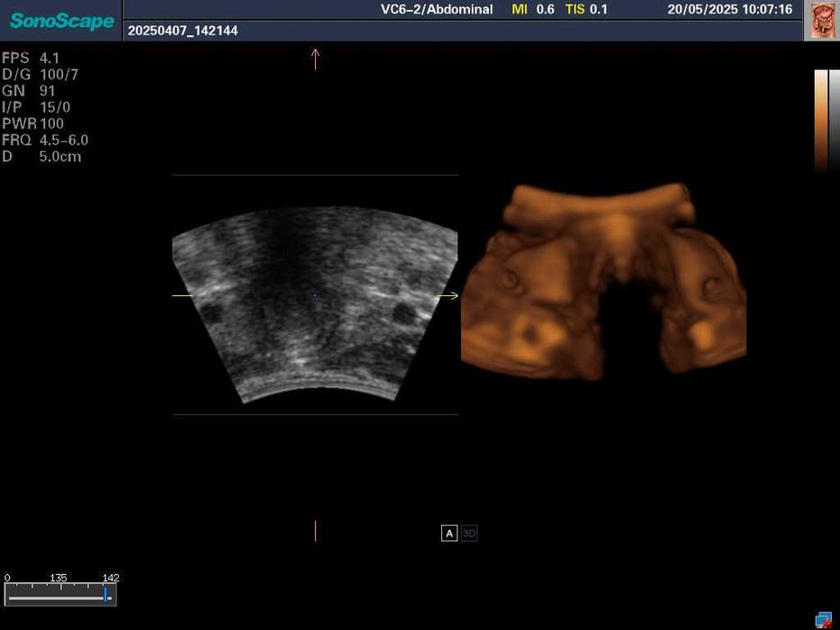The image size is (840, 630).
Task: Click the frame number 0 on the cine bar
Action: (7, 578)
